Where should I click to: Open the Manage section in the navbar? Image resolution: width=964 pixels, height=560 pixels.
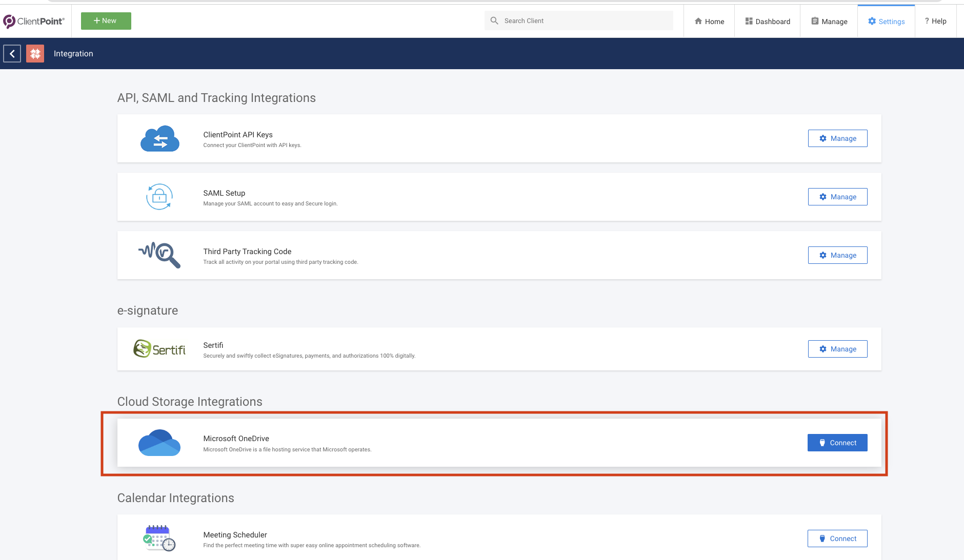pyautogui.click(x=829, y=21)
